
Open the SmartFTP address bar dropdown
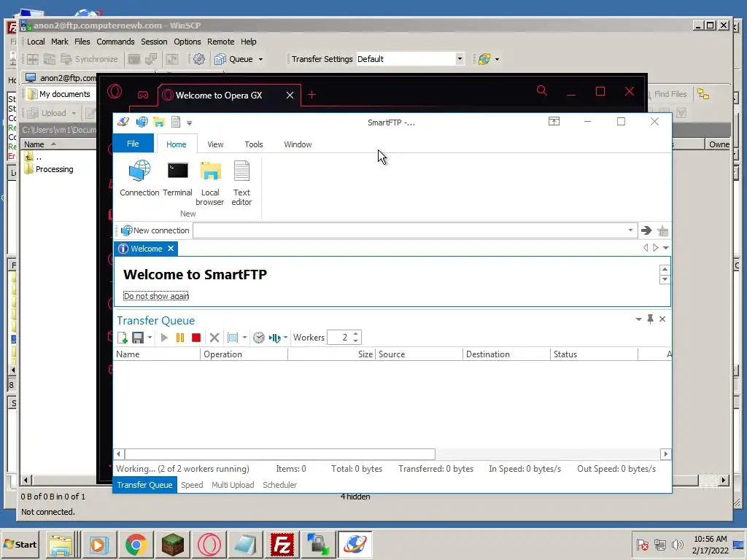[x=630, y=230]
